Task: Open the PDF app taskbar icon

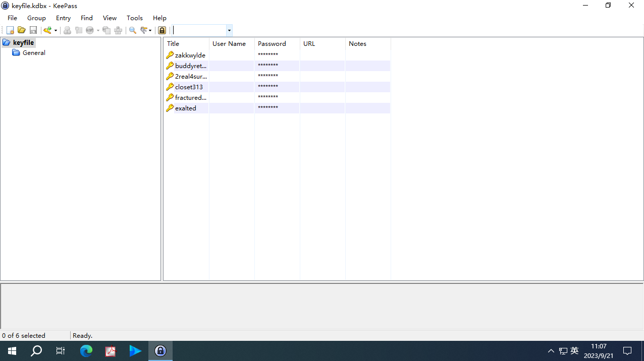Action: pos(111,351)
